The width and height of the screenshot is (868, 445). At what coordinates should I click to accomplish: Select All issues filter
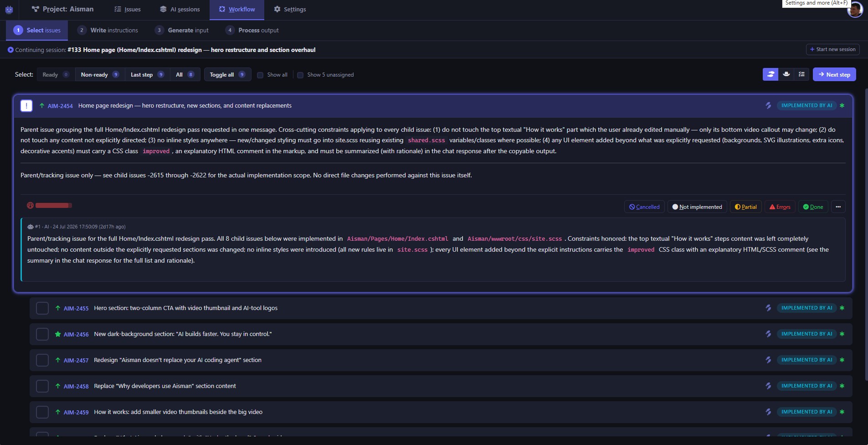point(185,74)
